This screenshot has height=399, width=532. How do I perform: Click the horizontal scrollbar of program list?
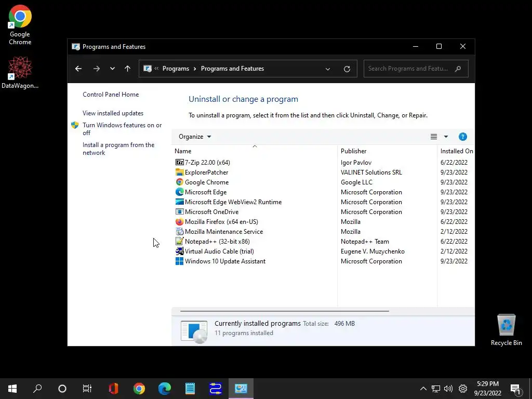[x=284, y=311]
